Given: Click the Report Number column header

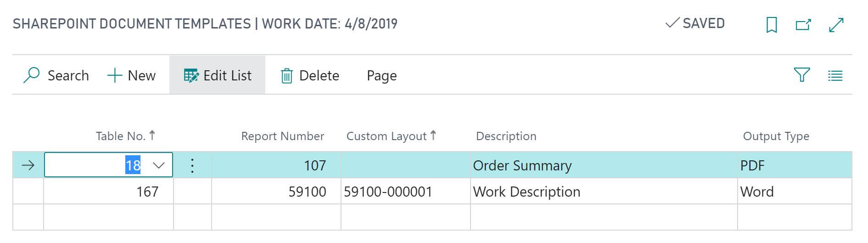Looking at the screenshot, I should coord(282,136).
